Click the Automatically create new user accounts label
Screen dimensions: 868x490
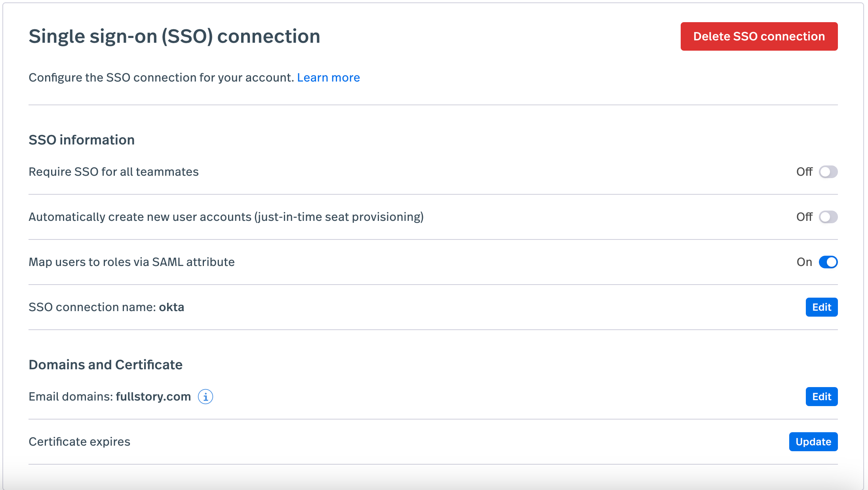coord(227,217)
